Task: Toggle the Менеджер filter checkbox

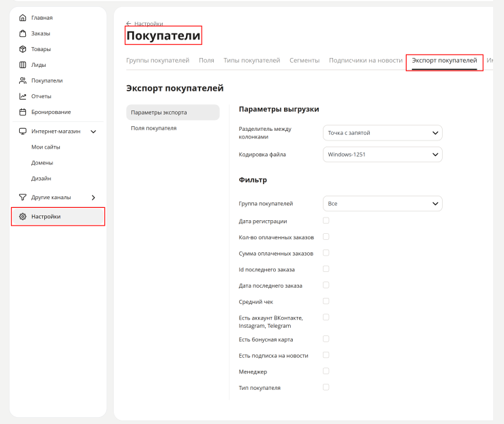Action: [326, 371]
